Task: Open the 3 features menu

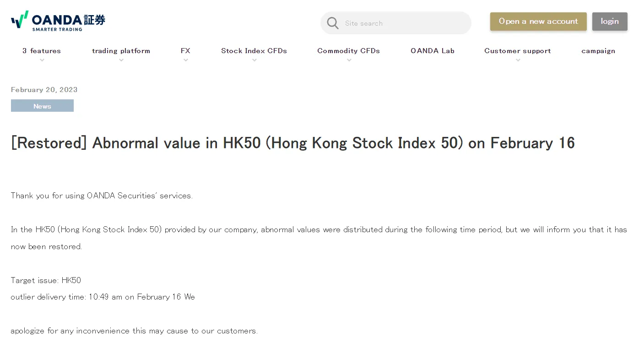Action: 42,51
